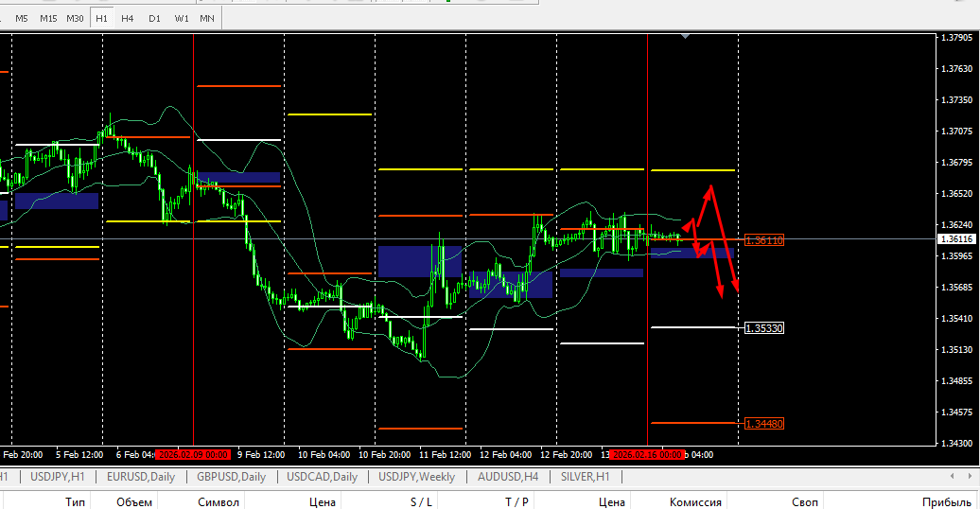
Task: Open the USDJPY,H1 chart tab
Action: 58,477
